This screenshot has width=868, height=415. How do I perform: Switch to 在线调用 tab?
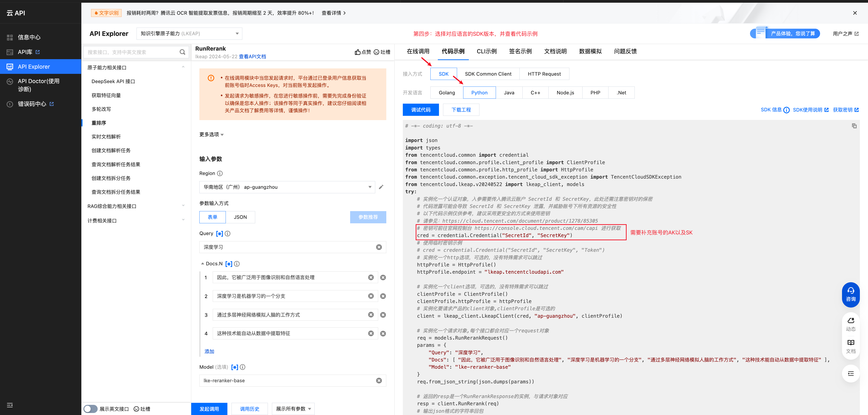point(418,51)
